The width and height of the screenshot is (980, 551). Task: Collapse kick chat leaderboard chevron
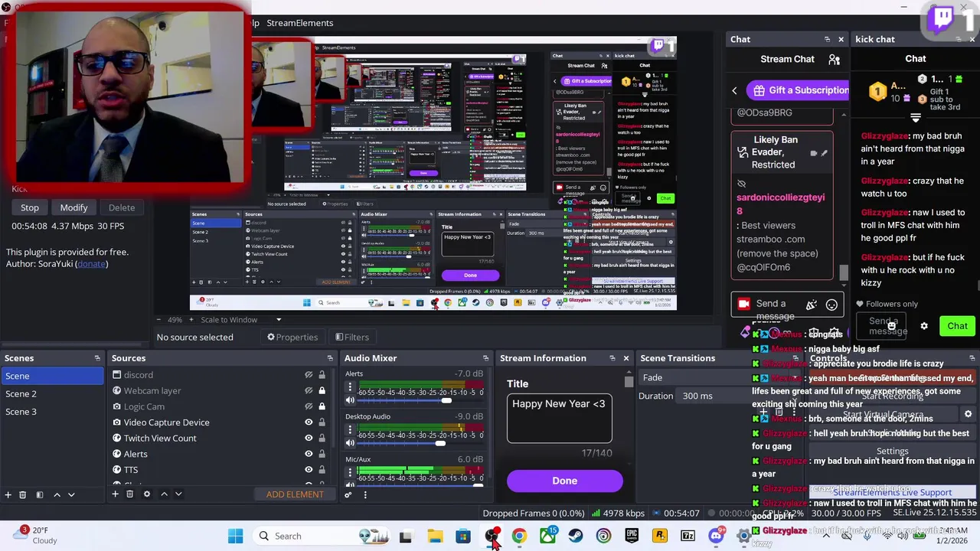pos(915,119)
